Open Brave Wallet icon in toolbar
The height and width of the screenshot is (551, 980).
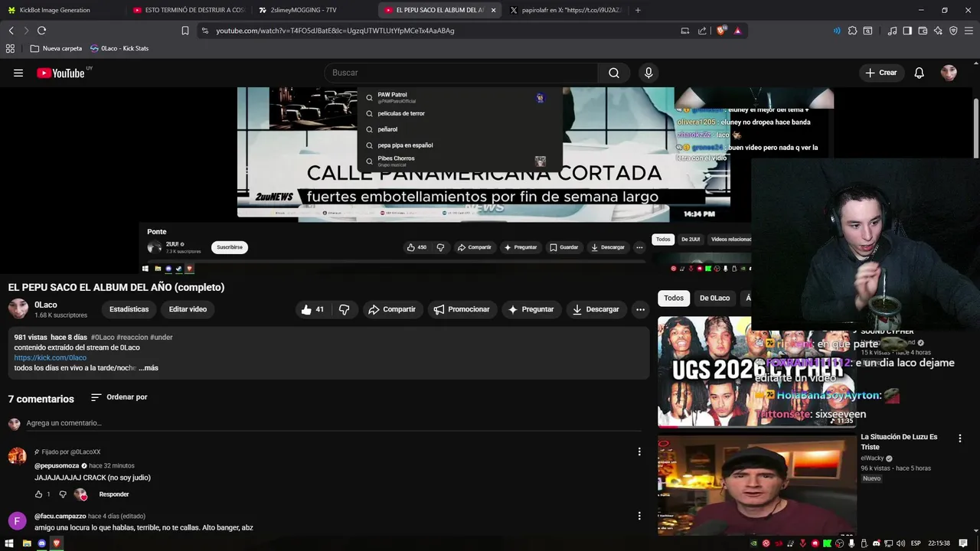tap(923, 31)
